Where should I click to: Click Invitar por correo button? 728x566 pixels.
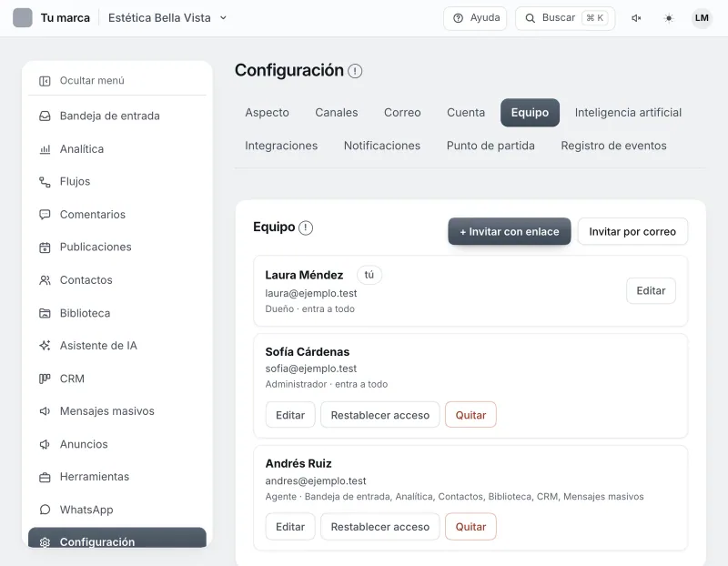click(x=632, y=231)
